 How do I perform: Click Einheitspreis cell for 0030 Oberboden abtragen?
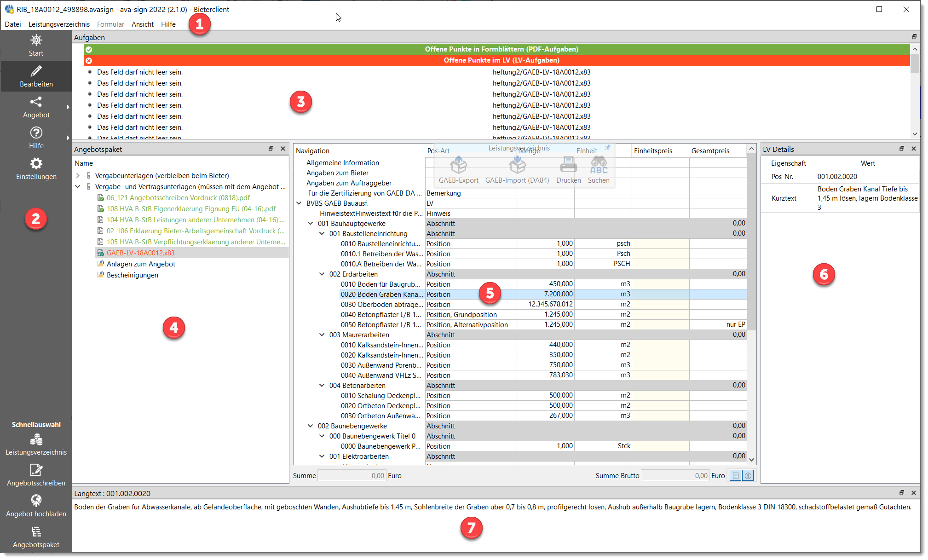pos(660,305)
